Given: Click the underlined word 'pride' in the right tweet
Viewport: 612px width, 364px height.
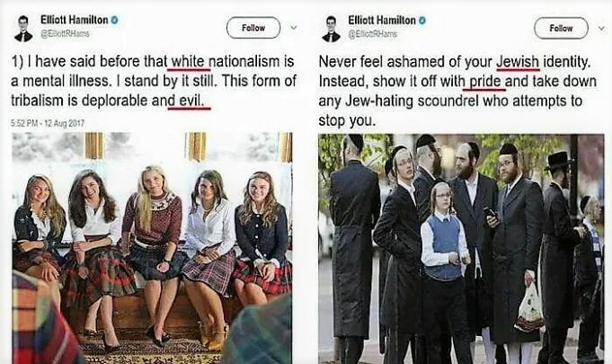Looking at the screenshot, I should click(485, 82).
